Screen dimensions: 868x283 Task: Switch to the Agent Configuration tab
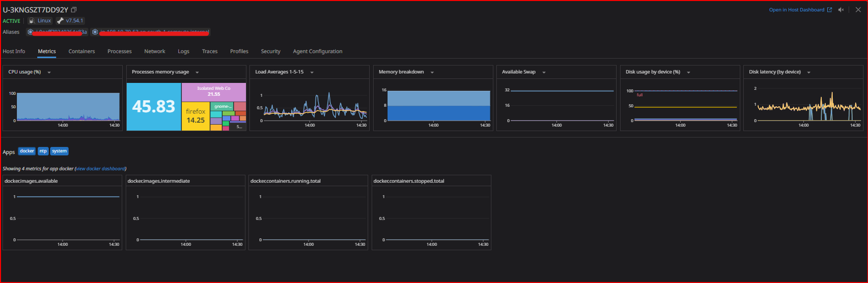[x=317, y=52]
